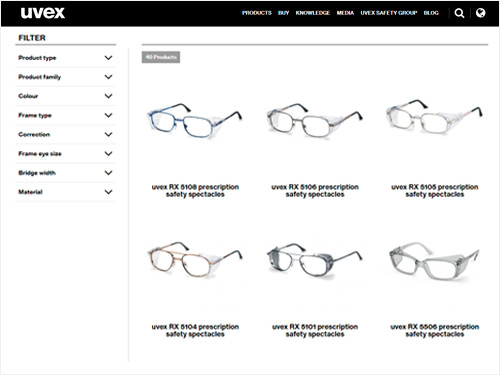Screen dimensions: 500x375
Task: Open the uvex RX 5101 spectacles image
Action: pyautogui.click(x=315, y=261)
